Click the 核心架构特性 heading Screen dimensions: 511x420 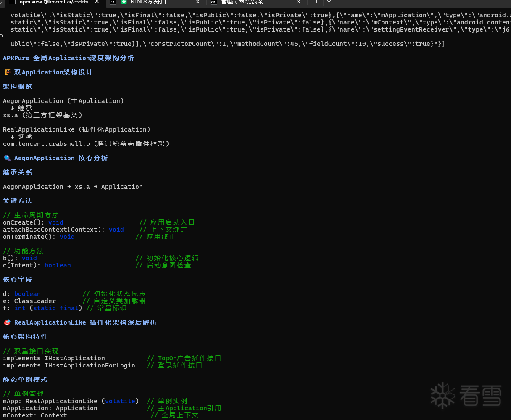click(25, 337)
